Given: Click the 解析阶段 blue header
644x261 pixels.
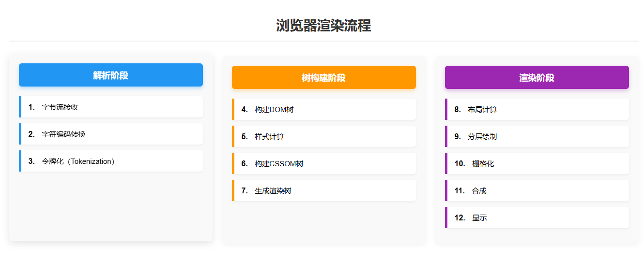Looking at the screenshot, I should 111,75.
